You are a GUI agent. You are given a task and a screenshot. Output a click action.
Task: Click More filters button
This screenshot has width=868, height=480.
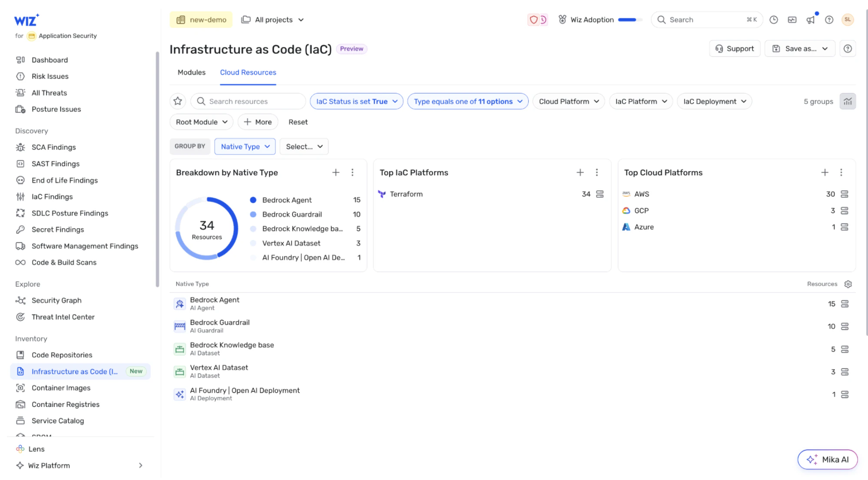258,122
